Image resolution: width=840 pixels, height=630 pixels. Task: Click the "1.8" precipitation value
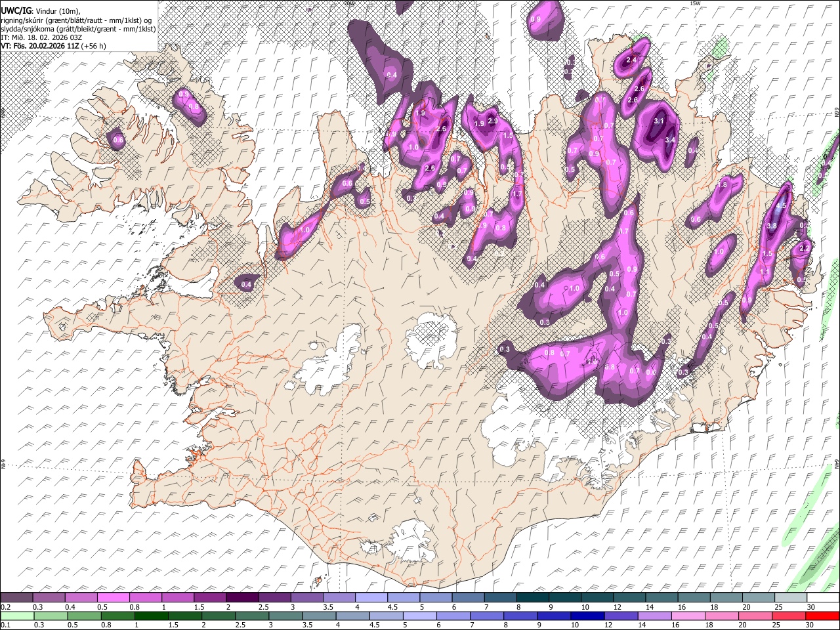(723, 185)
